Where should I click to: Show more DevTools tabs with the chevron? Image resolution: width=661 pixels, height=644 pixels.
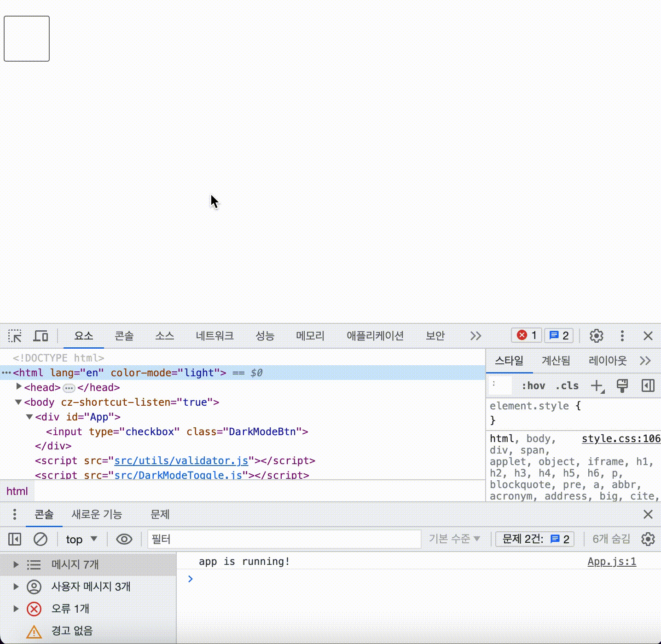coord(476,336)
